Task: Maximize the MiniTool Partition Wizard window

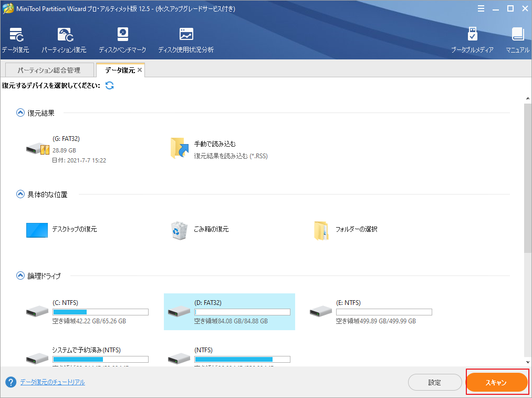Action: [510, 8]
